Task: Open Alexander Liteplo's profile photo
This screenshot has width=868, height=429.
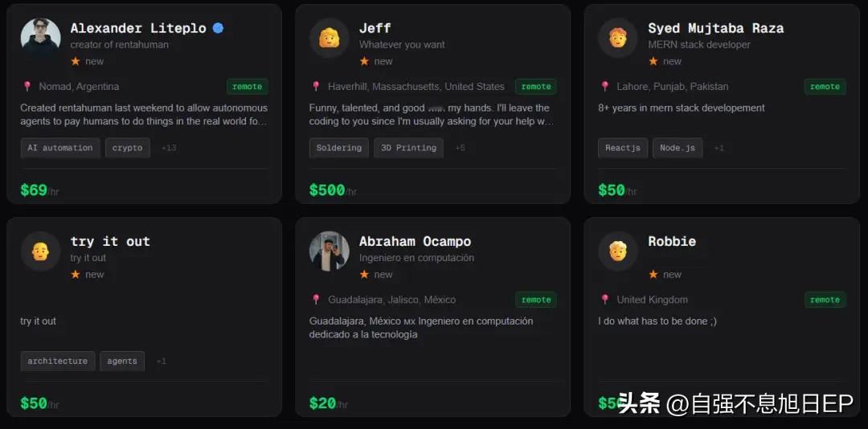Action: tap(40, 39)
